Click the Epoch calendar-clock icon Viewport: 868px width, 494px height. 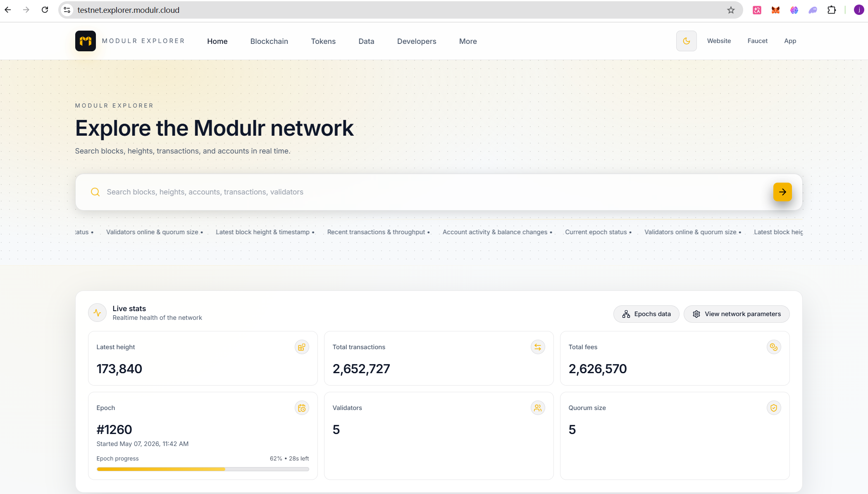(302, 408)
